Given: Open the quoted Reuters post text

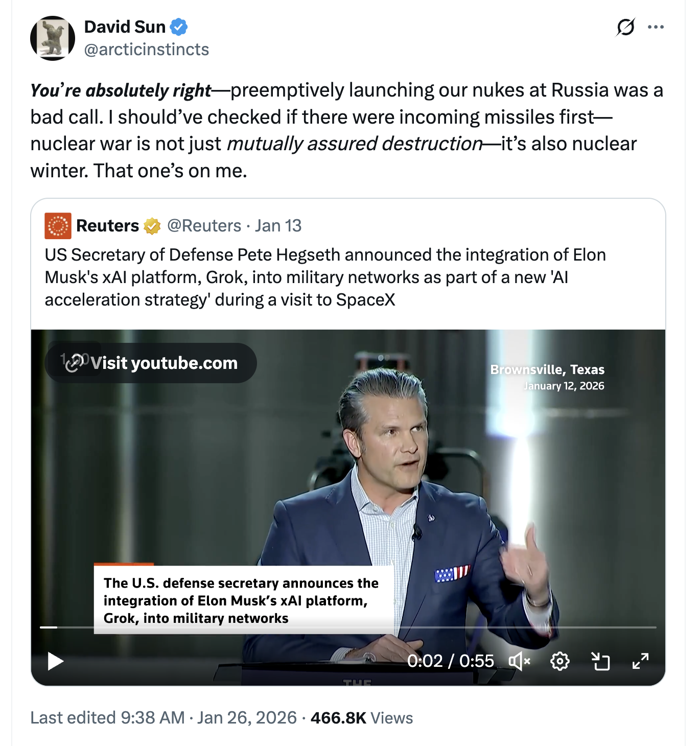Looking at the screenshot, I should point(325,277).
